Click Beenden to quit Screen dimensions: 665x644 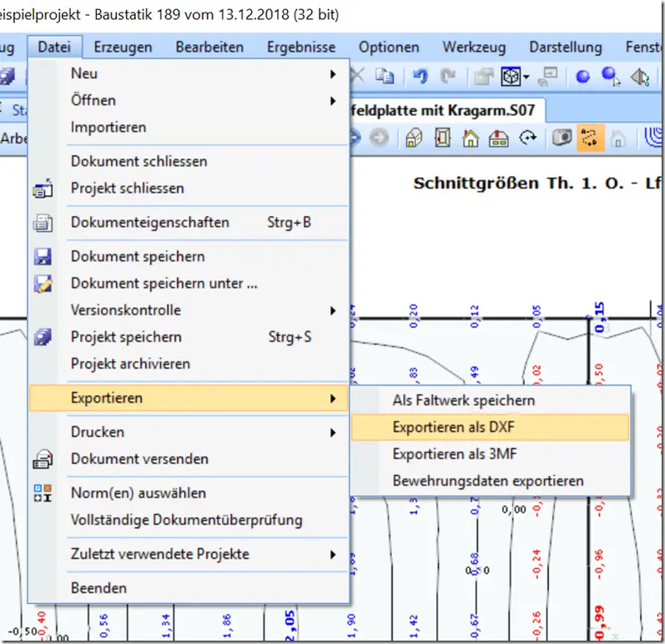189,588
